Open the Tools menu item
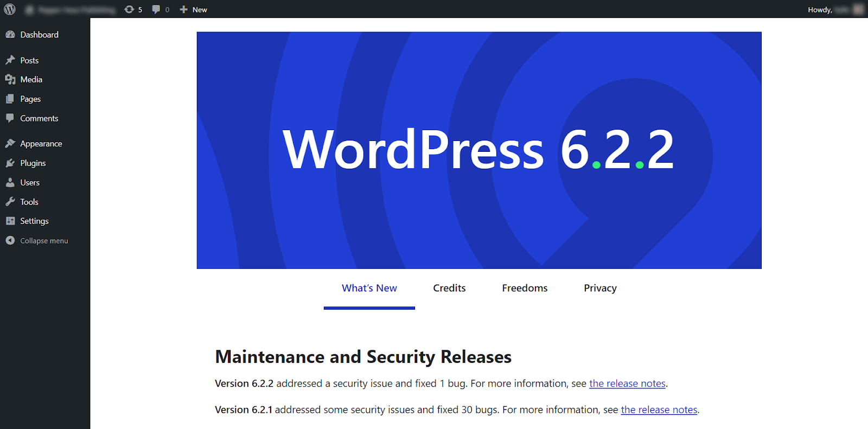 click(29, 202)
